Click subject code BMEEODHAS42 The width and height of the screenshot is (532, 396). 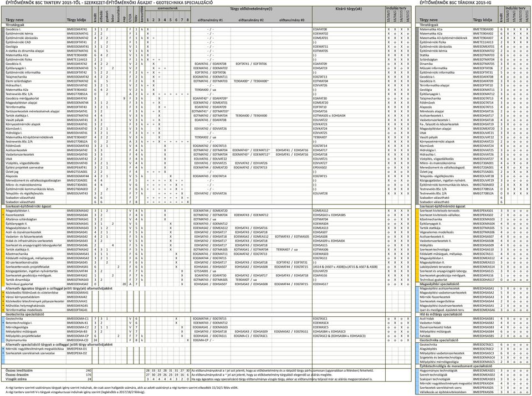(78, 284)
